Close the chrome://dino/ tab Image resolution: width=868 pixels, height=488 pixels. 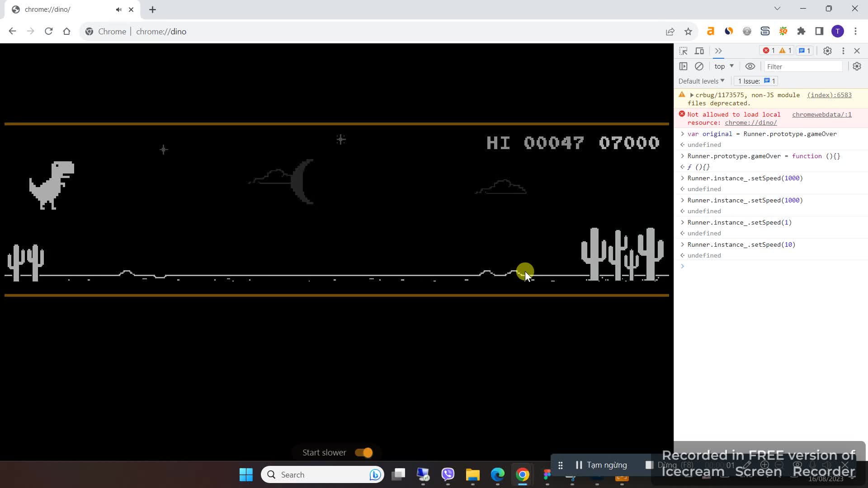click(x=131, y=9)
